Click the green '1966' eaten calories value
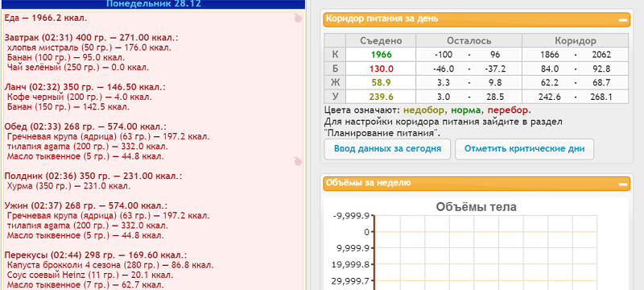Screen dimensions: 644x290 coord(381,55)
